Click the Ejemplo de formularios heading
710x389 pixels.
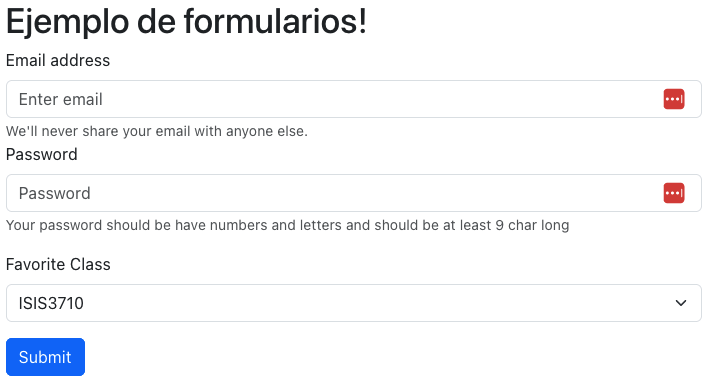186,22
